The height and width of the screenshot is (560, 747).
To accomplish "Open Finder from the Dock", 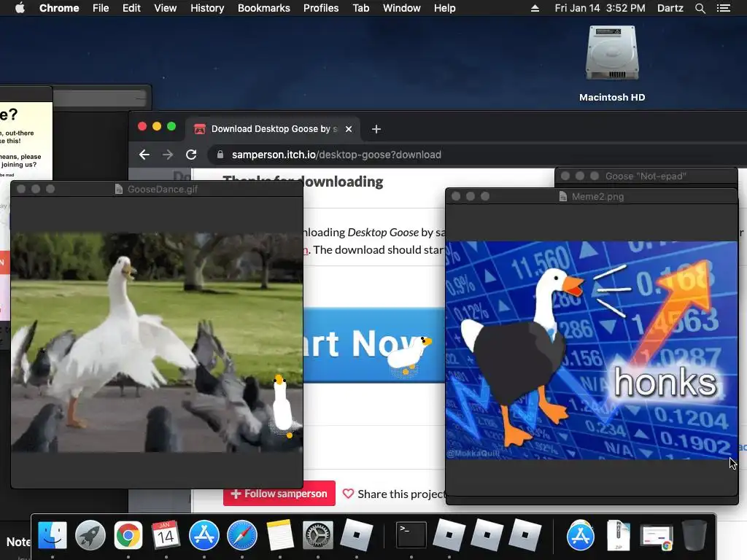I will pyautogui.click(x=53, y=535).
